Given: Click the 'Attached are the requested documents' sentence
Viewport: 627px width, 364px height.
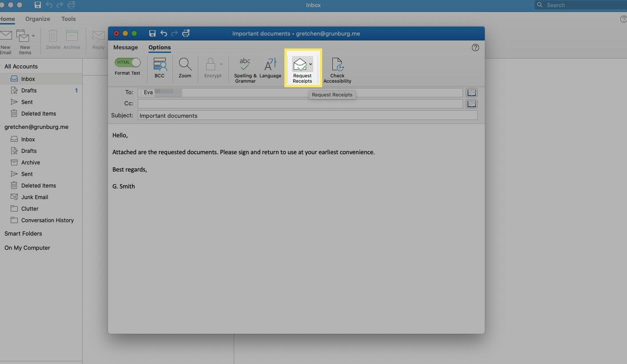Looking at the screenshot, I should pyautogui.click(x=244, y=152).
